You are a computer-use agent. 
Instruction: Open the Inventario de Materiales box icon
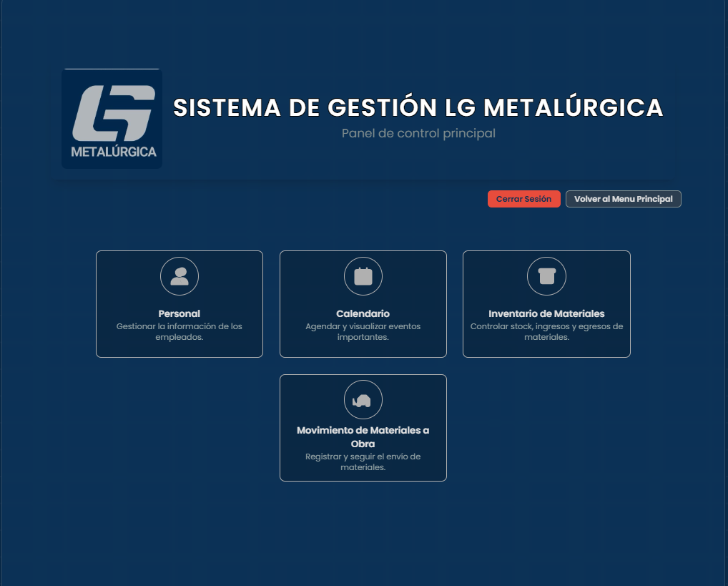pyautogui.click(x=546, y=276)
